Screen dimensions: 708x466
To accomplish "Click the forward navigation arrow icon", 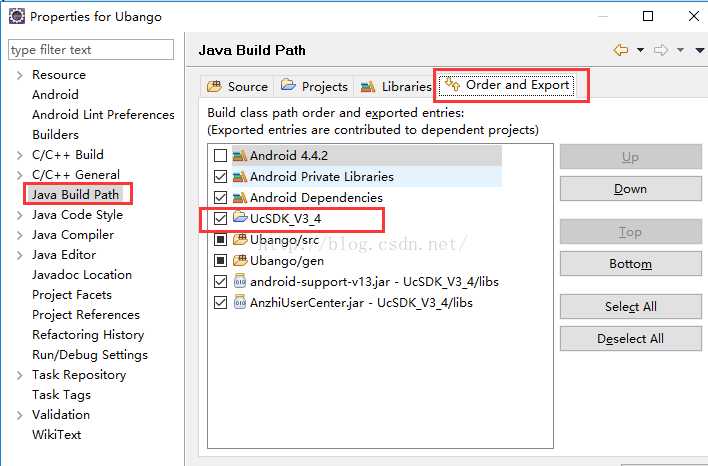I will pos(661,50).
